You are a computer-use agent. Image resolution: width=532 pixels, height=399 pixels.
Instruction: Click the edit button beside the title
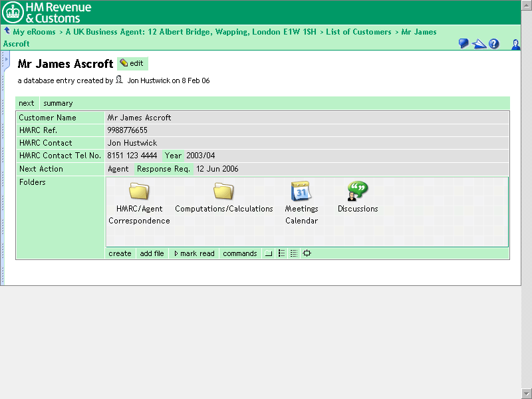click(132, 63)
